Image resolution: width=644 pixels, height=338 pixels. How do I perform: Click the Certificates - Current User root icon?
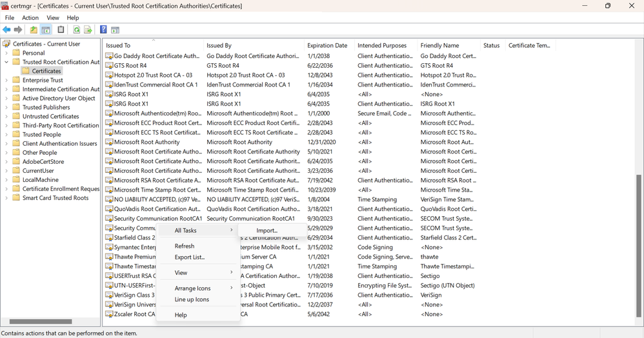(x=6, y=43)
